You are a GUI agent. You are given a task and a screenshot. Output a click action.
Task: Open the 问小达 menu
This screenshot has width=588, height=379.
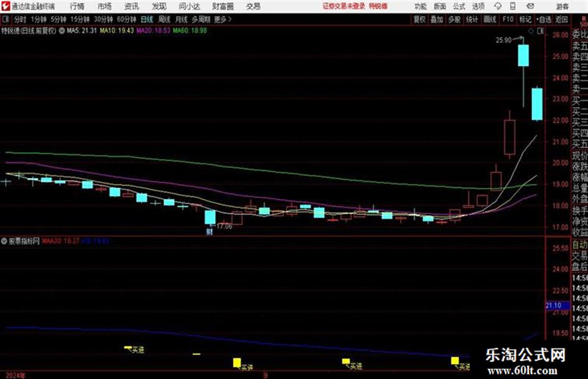[189, 6]
